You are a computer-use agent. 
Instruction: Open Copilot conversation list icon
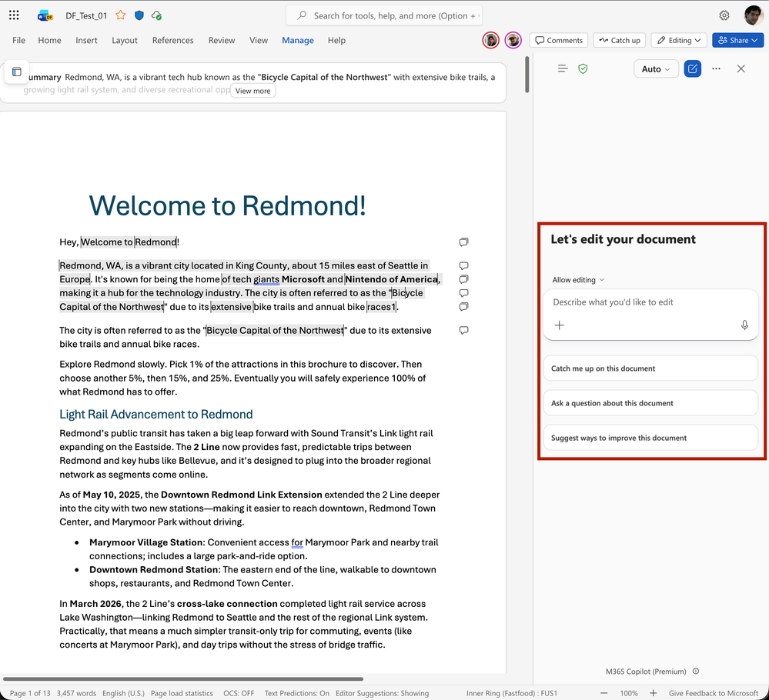click(563, 68)
